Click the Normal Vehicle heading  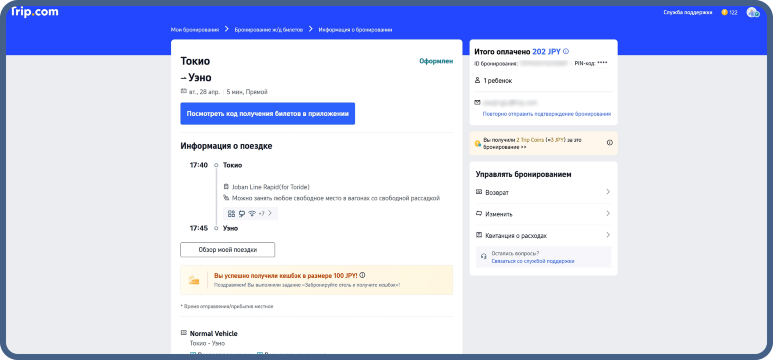(213, 334)
